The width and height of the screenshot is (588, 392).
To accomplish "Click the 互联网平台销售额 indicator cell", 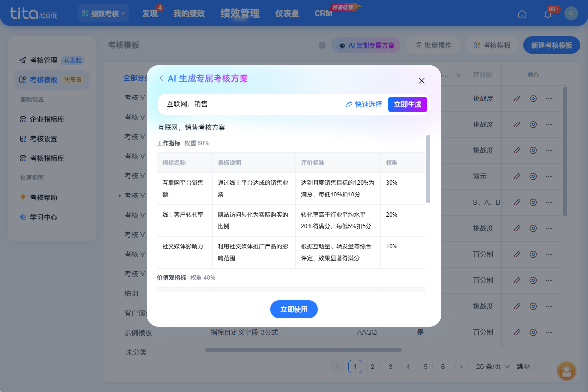I will (x=185, y=189).
